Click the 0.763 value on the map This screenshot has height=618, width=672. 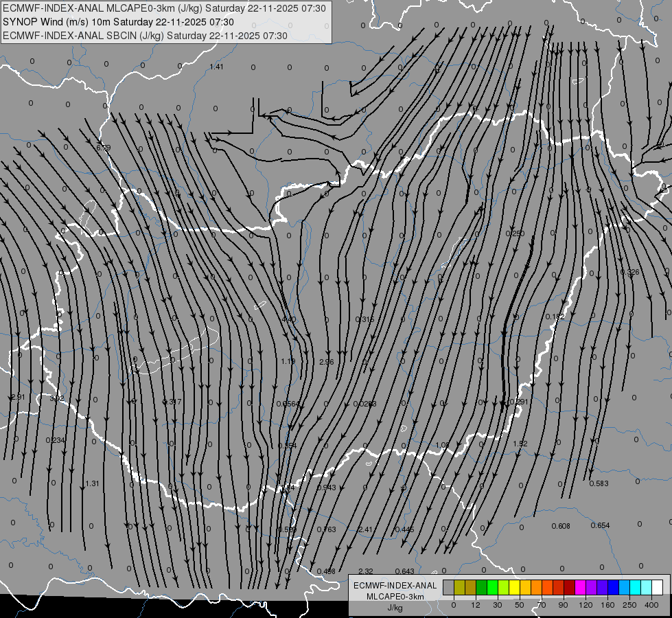click(327, 529)
